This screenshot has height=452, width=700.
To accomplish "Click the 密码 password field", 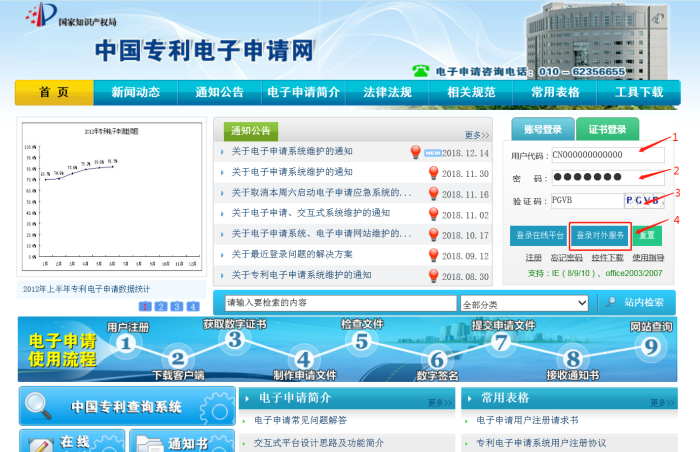I will click(x=608, y=177).
